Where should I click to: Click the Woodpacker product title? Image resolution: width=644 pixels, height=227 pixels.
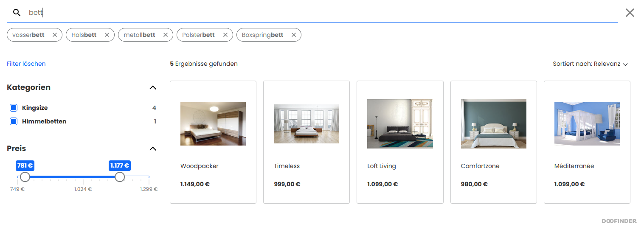coord(200,166)
